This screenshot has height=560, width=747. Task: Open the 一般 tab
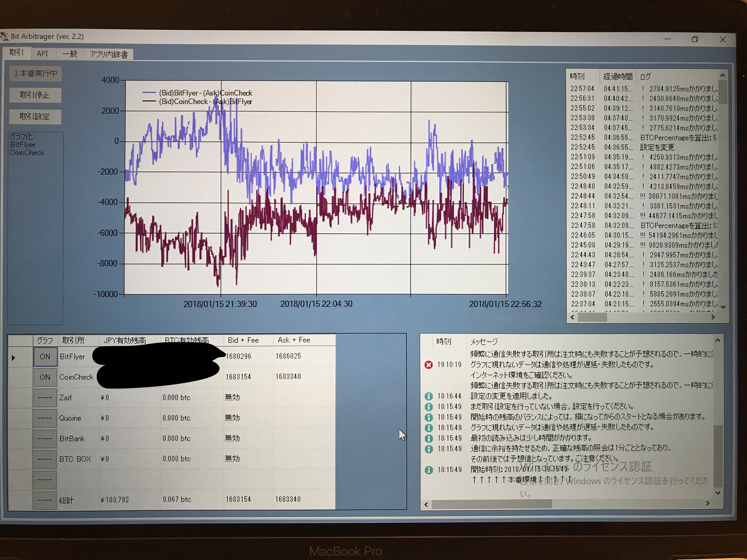pyautogui.click(x=70, y=54)
